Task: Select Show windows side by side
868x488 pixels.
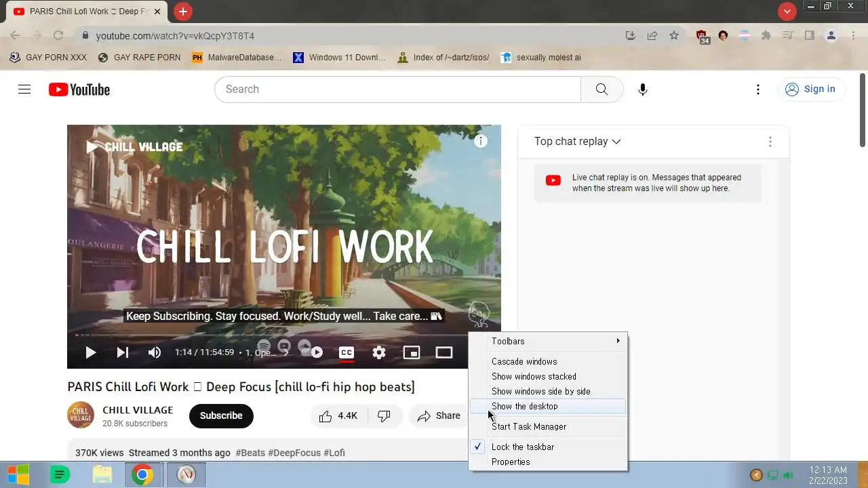Action: [548, 391]
